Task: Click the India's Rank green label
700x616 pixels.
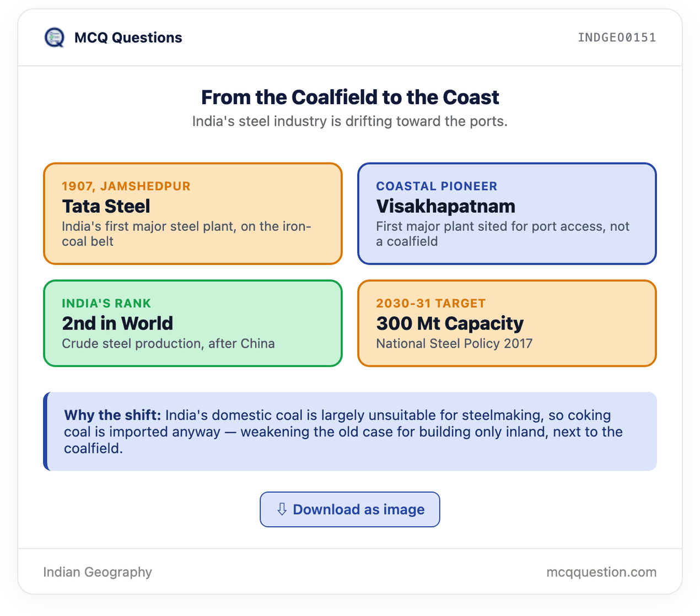Action: 106,304
